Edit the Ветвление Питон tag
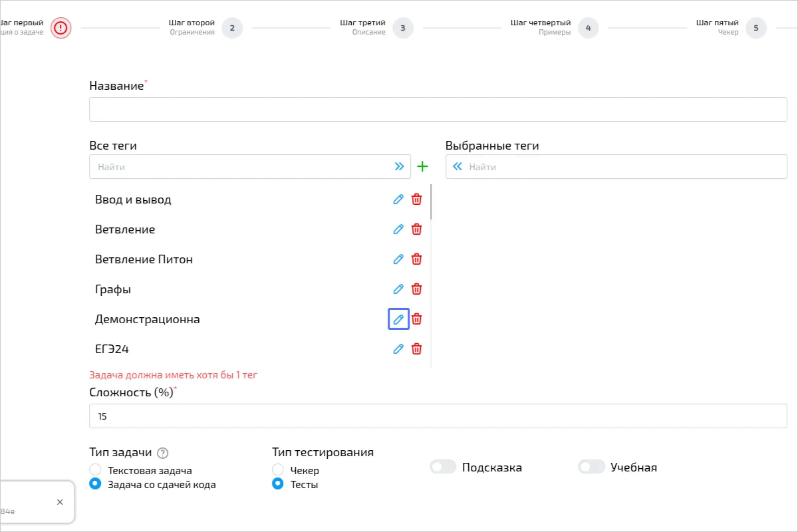Image resolution: width=798 pixels, height=532 pixels. point(398,259)
